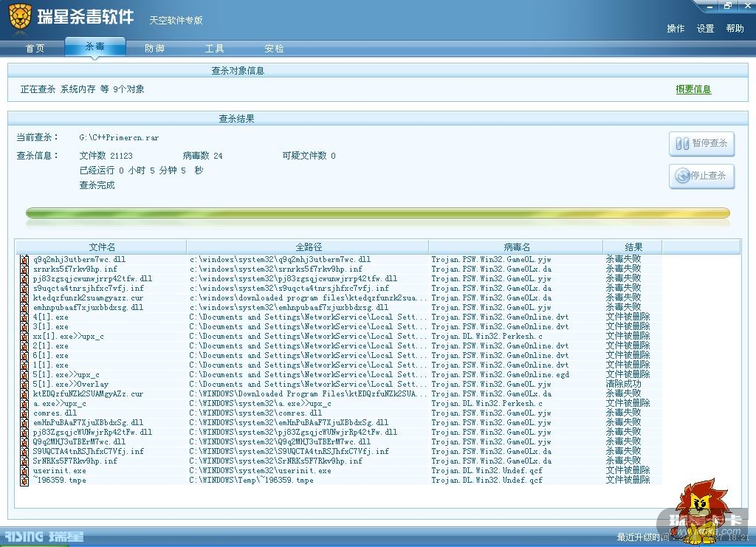Click the virus icon beside 2[1].exe
This screenshot has height=547, width=756.
pos(24,346)
